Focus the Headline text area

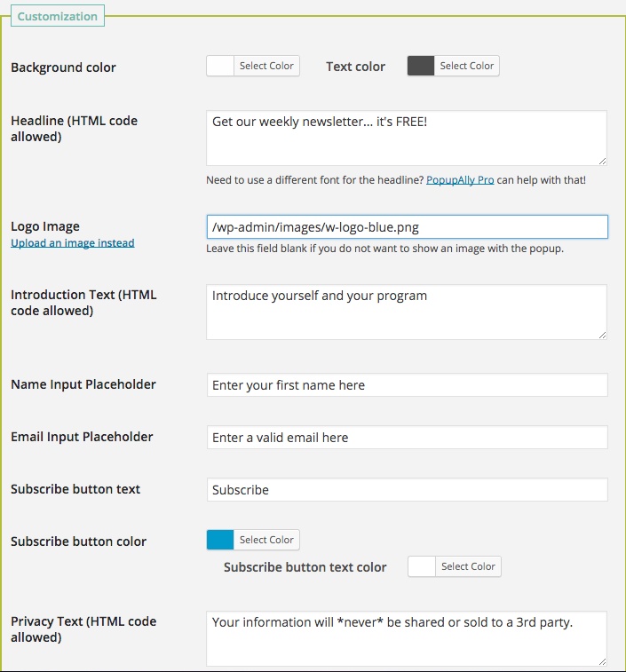(x=406, y=138)
